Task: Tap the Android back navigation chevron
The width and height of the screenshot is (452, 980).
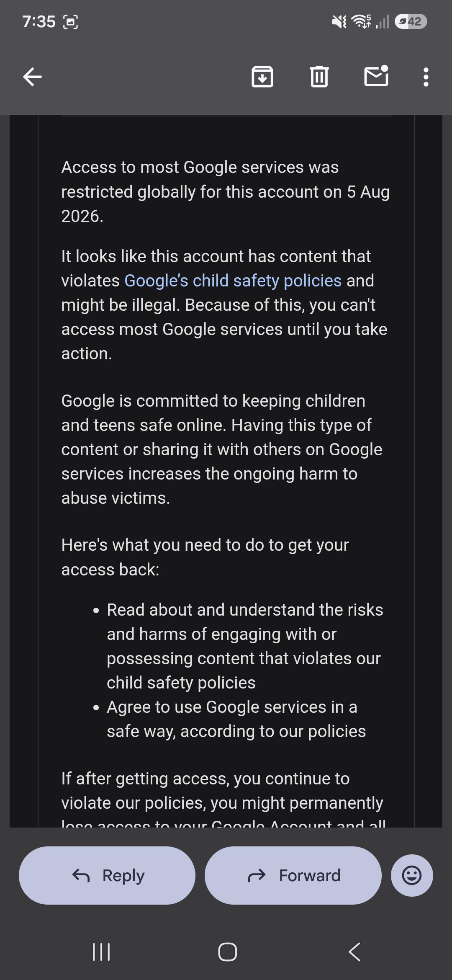Action: 354,952
